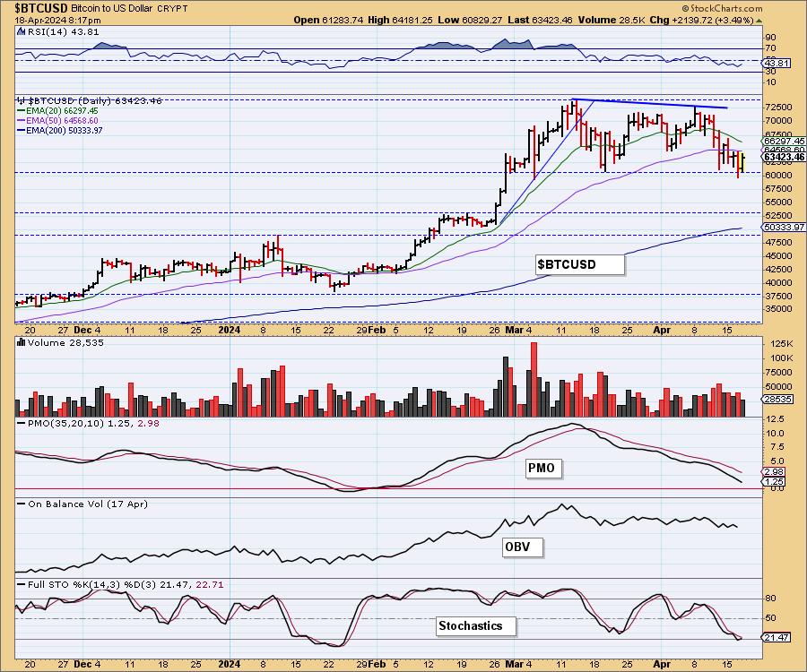This screenshot has height=672, width=807.
Task: Click 'Apr' on the bottom date axis
Action: (x=662, y=664)
